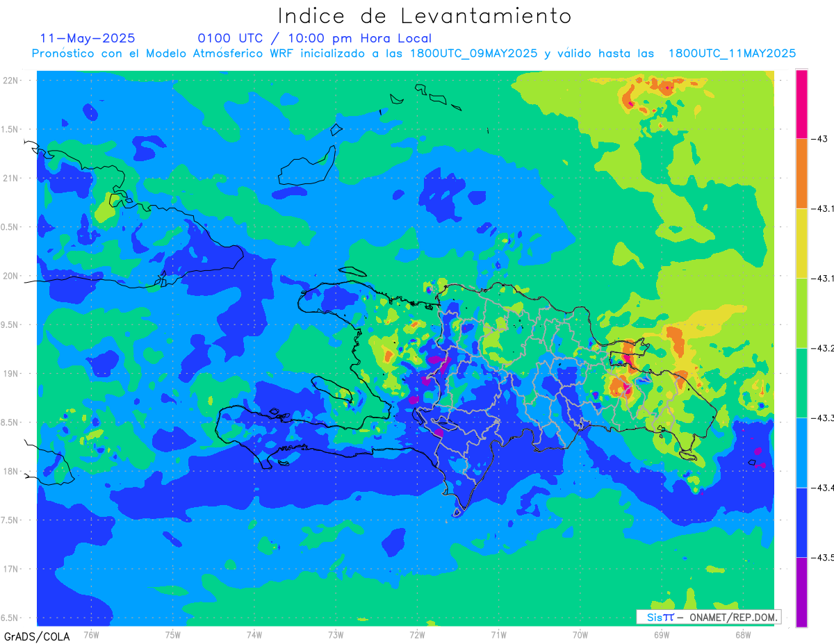Click the "SisTT - ONAMET/REP.DOM." label box
Image resolution: width=834 pixels, height=644 pixels.
coord(709,617)
